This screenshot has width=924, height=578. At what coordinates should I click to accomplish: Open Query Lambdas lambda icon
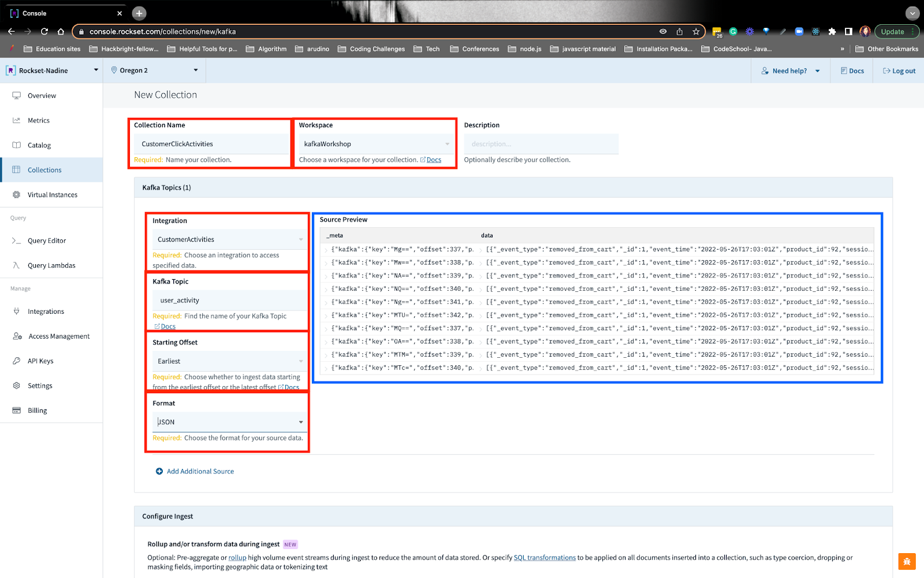(x=16, y=265)
